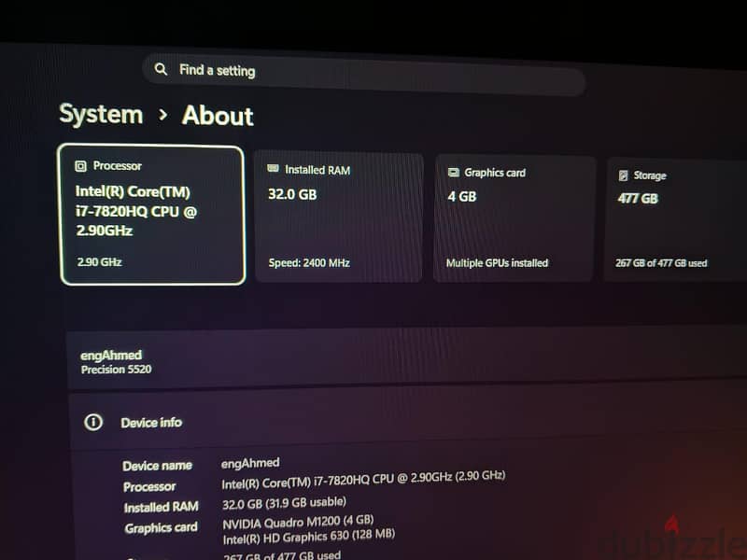This screenshot has height=560, width=747.
Task: Click the Installed RAM label in Device info
Action: pyautogui.click(x=161, y=507)
